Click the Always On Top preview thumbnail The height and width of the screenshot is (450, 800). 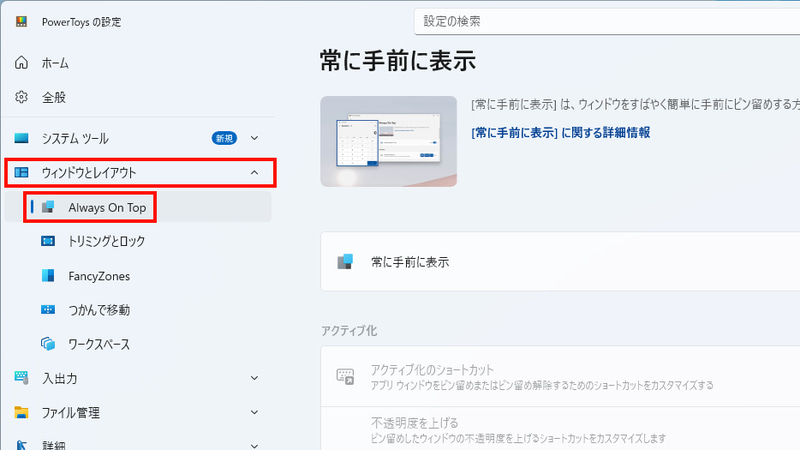coord(388,141)
